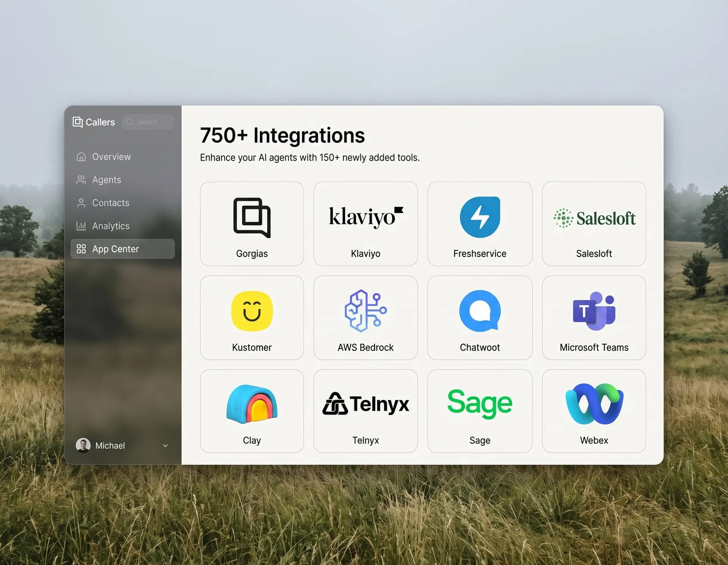728x565 pixels.
Task: Click the Callers logo icon
Action: (x=77, y=122)
